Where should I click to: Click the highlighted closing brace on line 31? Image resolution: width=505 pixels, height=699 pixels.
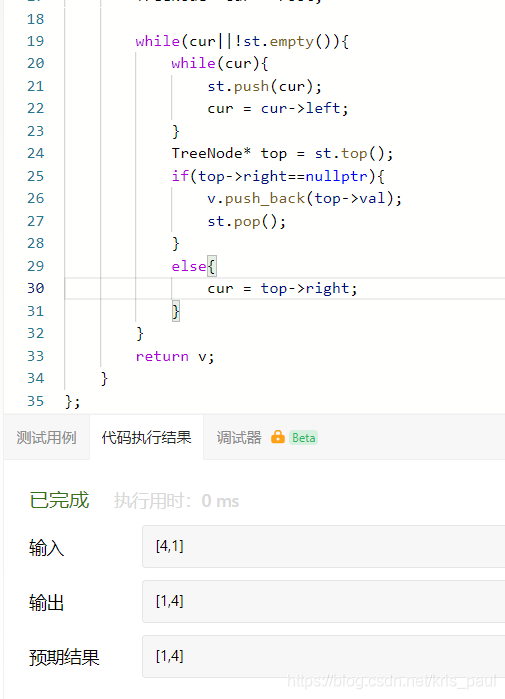(x=176, y=311)
